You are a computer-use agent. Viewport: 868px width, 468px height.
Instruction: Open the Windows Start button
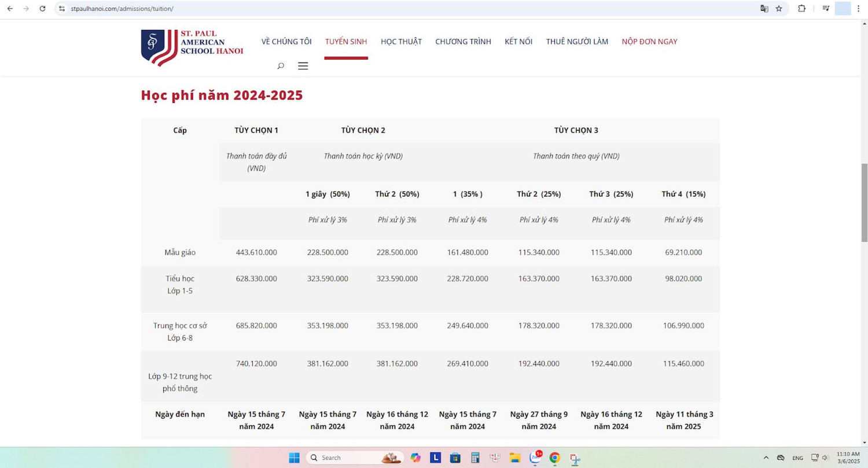(x=294, y=458)
